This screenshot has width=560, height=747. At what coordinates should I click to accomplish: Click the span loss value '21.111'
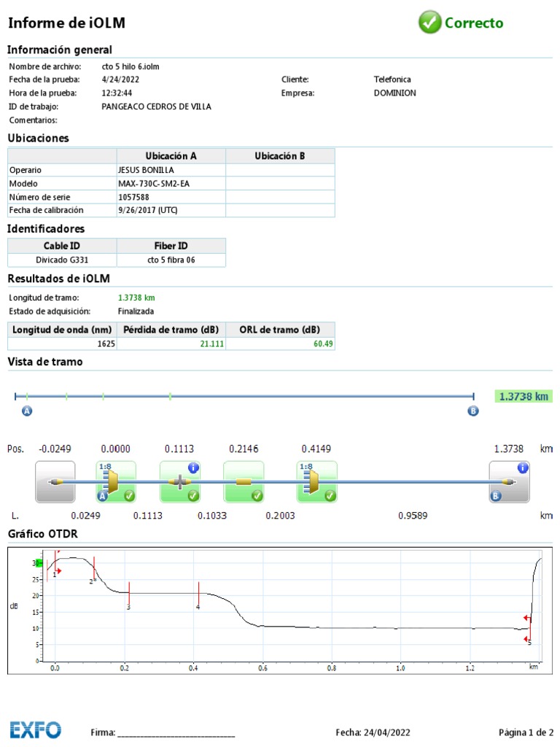[212, 344]
